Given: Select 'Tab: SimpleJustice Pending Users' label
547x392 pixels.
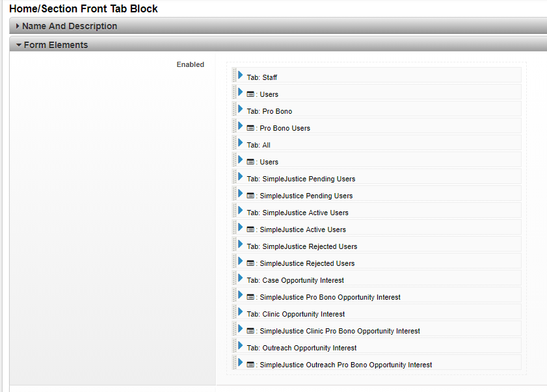Looking at the screenshot, I should click(x=301, y=179).
